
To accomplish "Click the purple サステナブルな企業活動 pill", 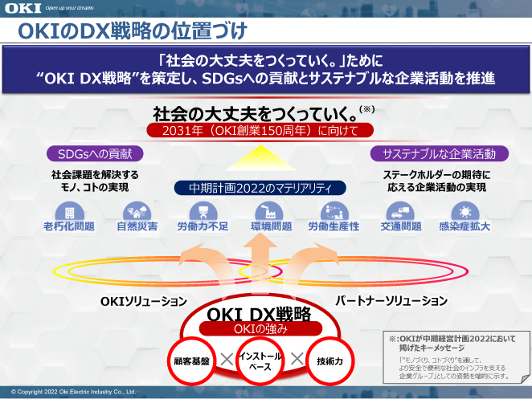I will pyautogui.click(x=440, y=154).
